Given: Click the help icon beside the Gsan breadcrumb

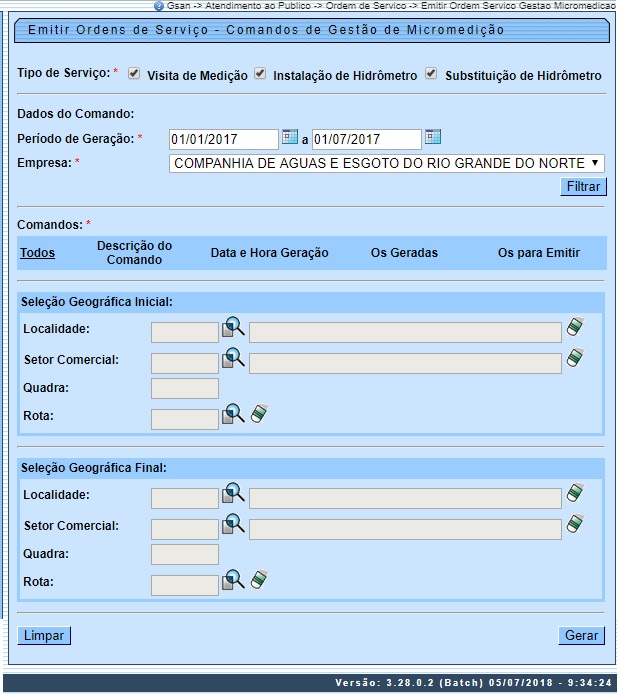Looking at the screenshot, I should (x=159, y=6).
